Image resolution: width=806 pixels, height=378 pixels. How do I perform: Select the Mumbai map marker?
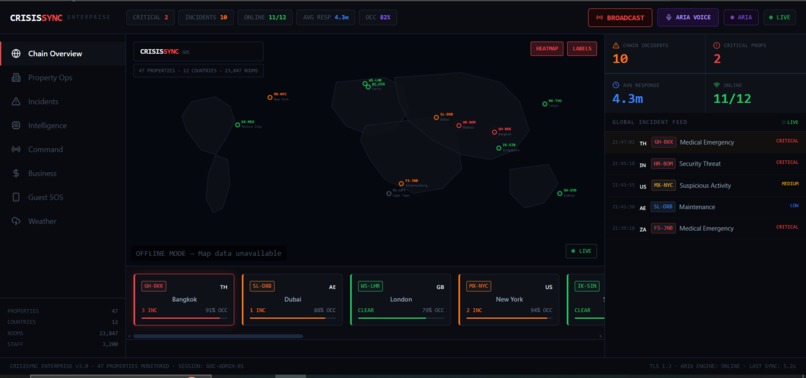coord(459,125)
